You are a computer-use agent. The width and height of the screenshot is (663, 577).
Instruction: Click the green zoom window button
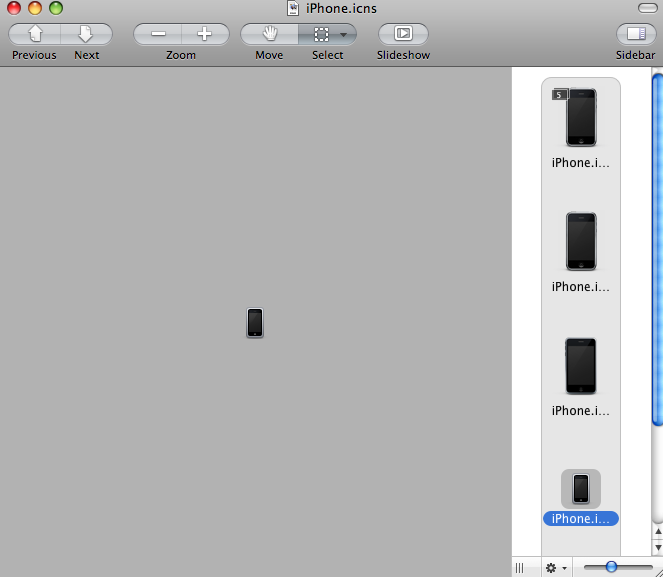(x=56, y=8)
